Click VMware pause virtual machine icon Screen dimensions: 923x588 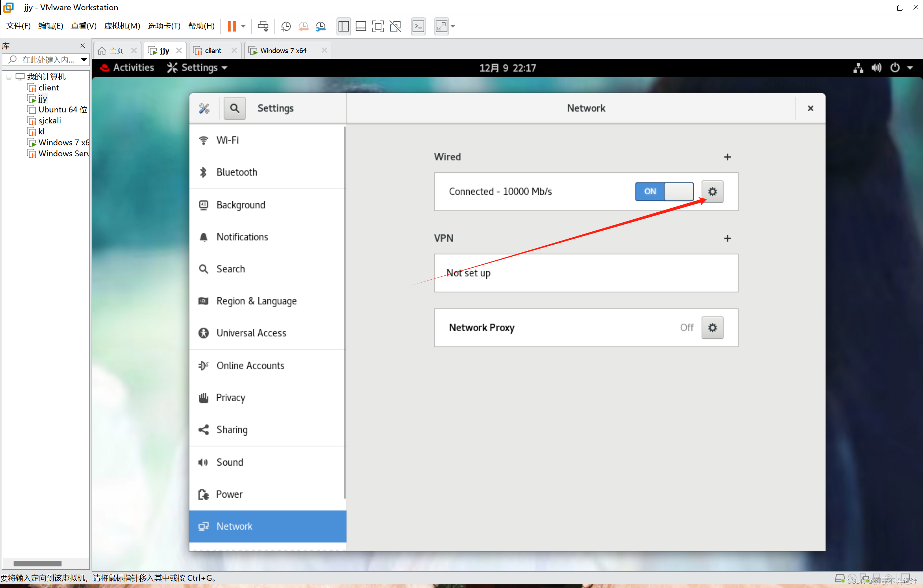(x=232, y=26)
